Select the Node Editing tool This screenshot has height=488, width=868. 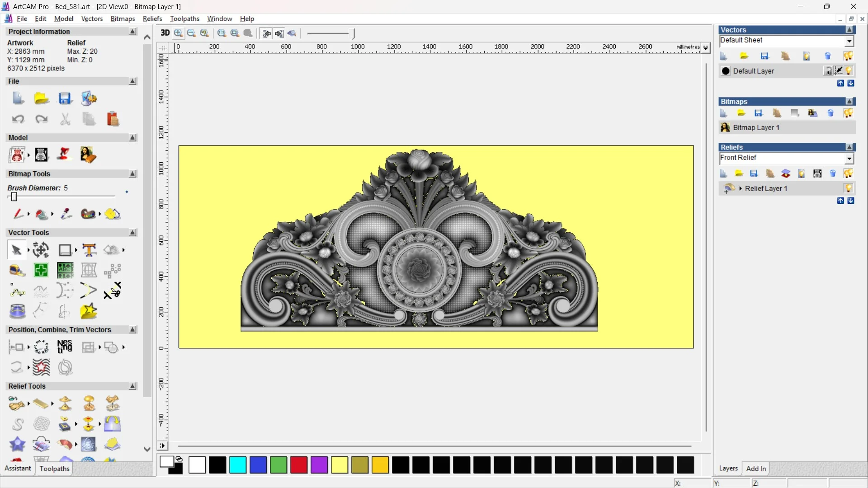[x=17, y=291]
